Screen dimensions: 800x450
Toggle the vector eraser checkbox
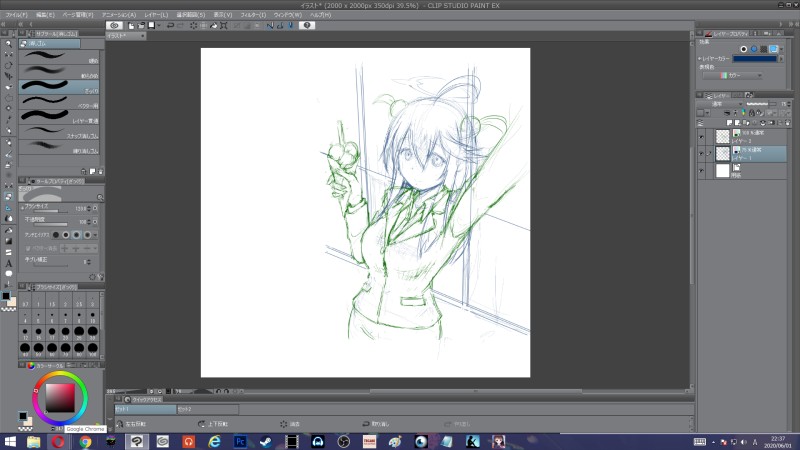coord(28,248)
